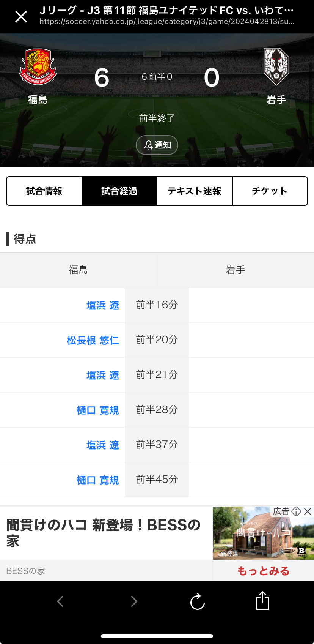Tap the Fukushima United FC crest
Viewport: 314px width, 644px height.
point(38,66)
